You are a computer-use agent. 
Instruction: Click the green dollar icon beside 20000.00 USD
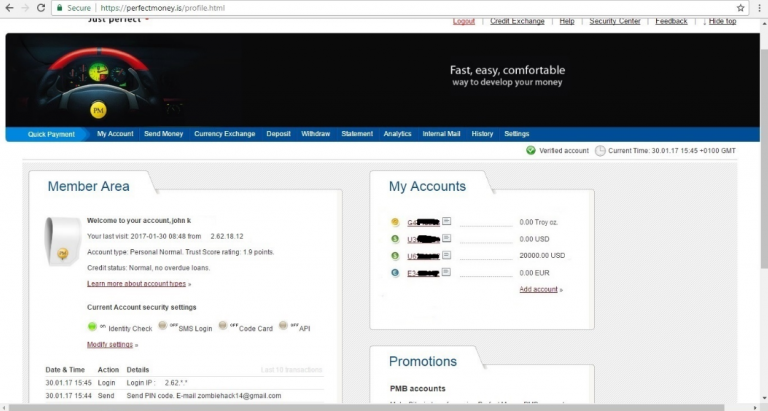coord(395,256)
